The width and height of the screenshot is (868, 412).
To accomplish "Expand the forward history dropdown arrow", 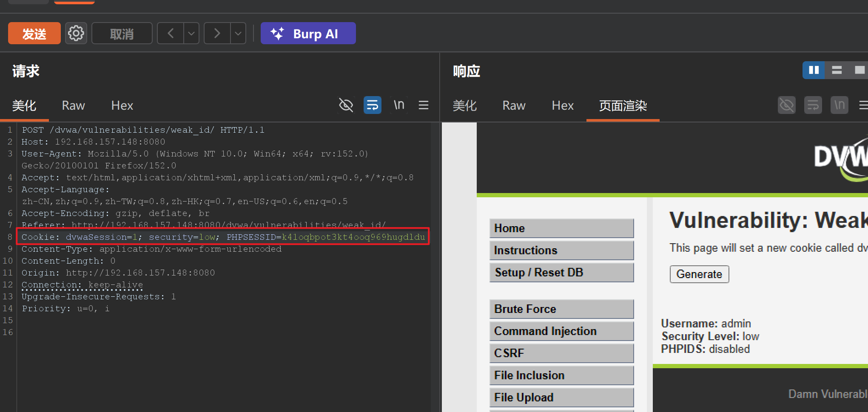I will (x=238, y=33).
